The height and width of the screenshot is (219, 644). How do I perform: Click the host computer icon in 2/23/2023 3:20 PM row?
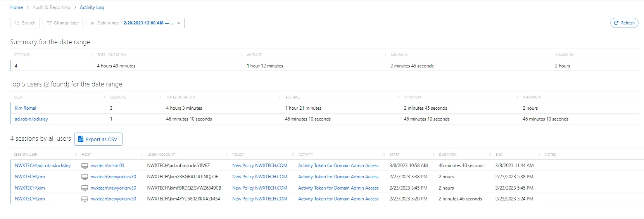point(85,199)
